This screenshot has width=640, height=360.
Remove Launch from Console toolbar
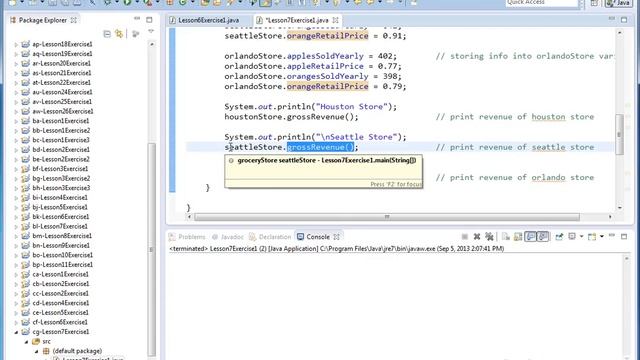(477, 237)
